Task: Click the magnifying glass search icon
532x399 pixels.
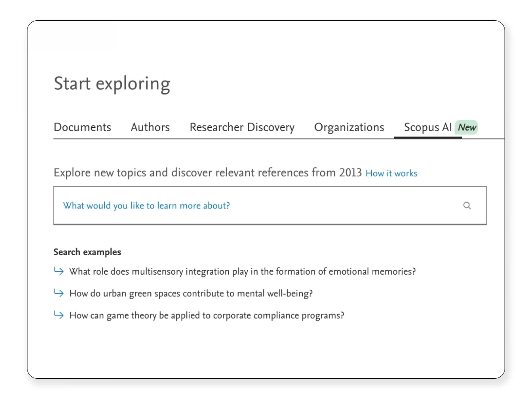Action: point(467,205)
